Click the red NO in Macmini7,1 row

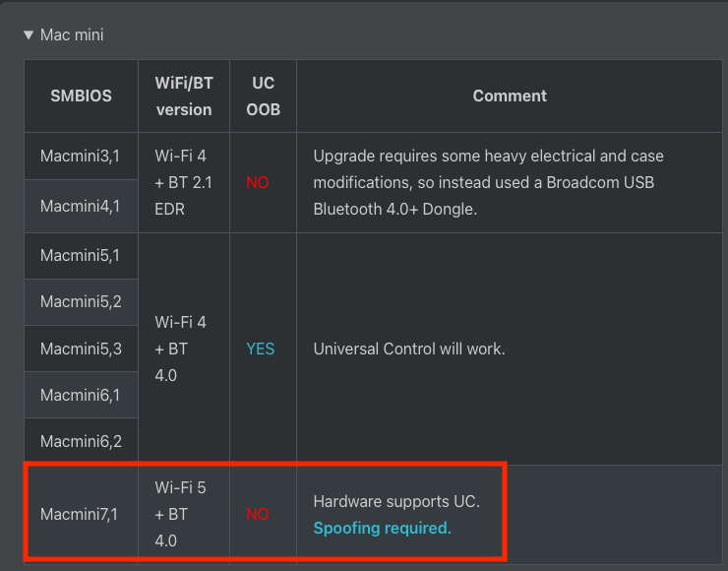(x=258, y=514)
